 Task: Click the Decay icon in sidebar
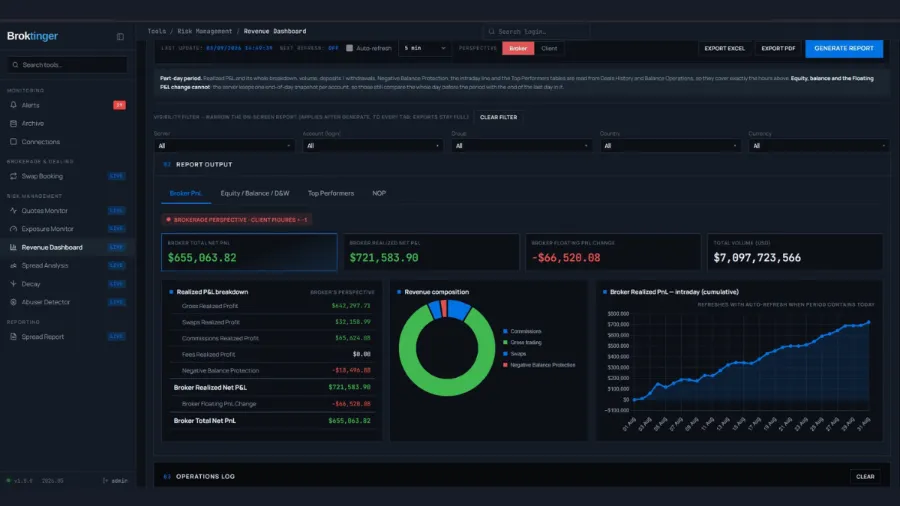13,284
